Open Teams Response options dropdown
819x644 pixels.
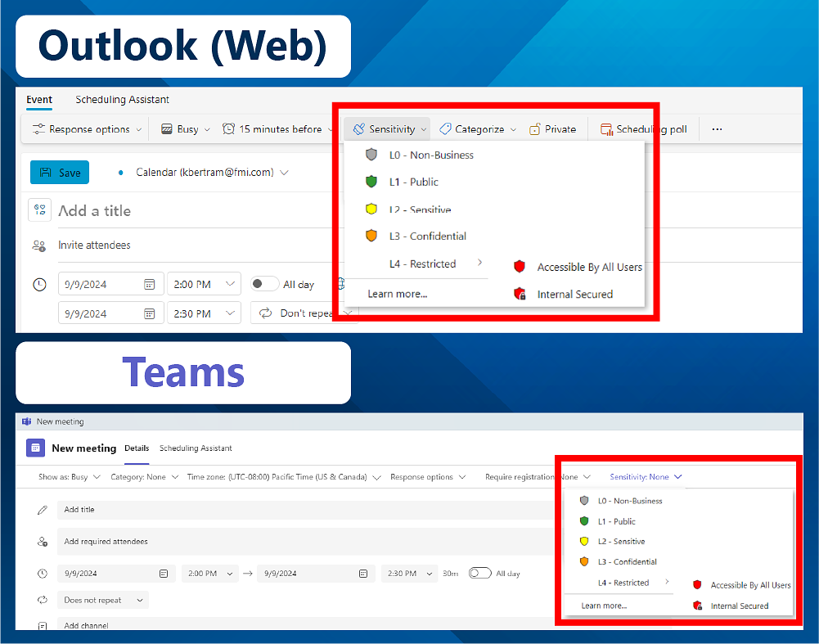(428, 477)
